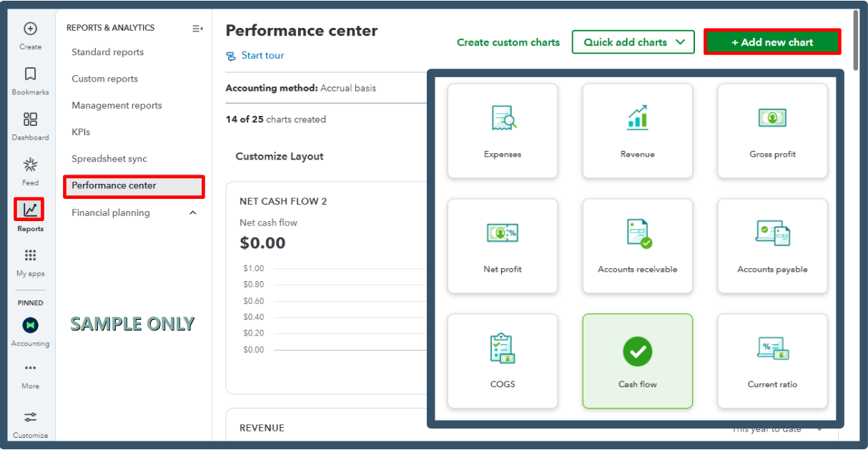868x450 pixels.
Task: Open My apps grid icon
Action: [30, 255]
